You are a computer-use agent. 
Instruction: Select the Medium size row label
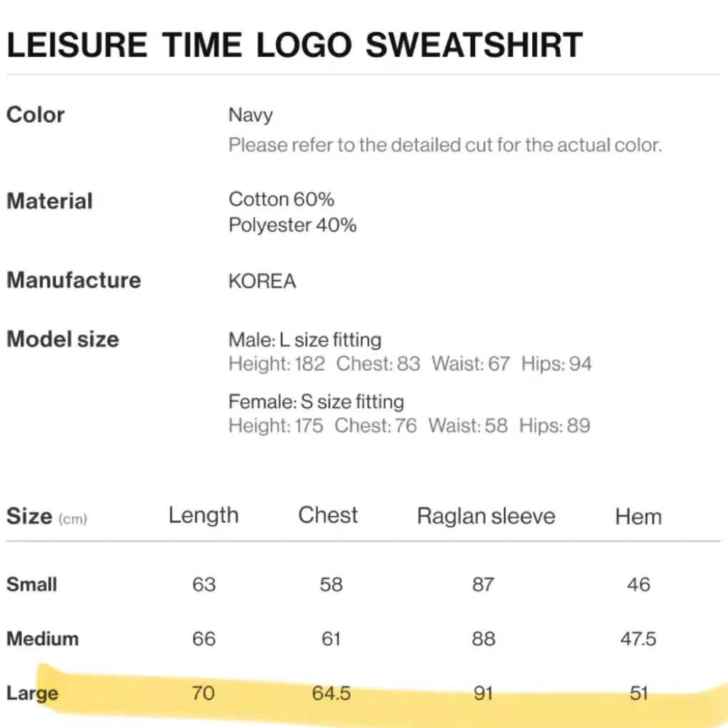pyautogui.click(x=42, y=639)
